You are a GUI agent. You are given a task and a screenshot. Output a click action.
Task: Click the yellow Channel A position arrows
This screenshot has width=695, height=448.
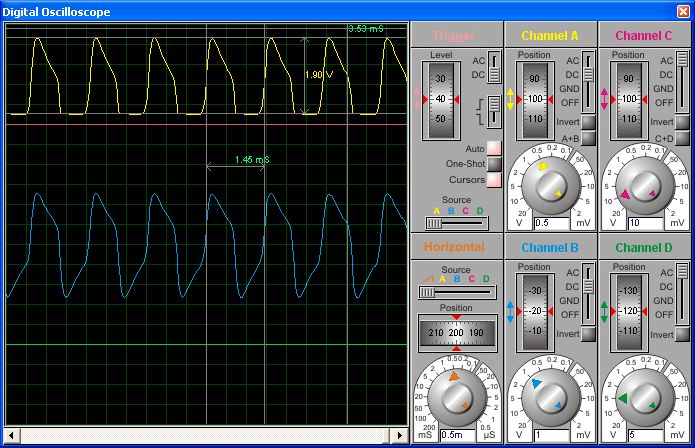point(510,99)
